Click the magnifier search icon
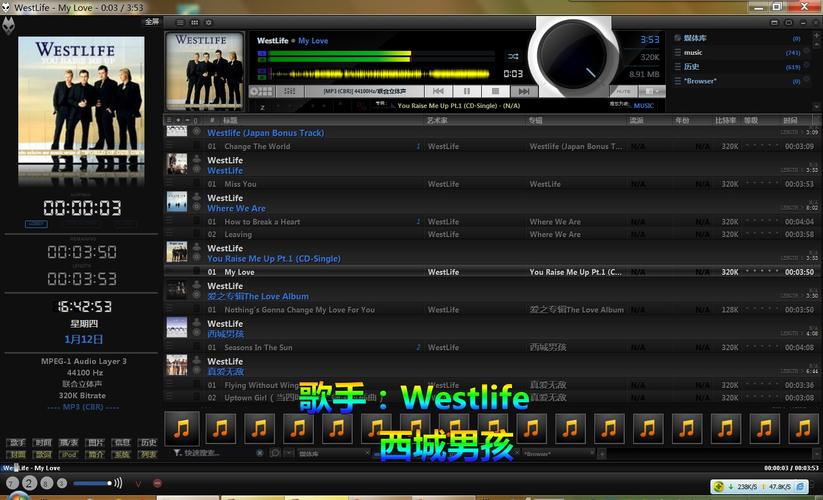 point(275,453)
